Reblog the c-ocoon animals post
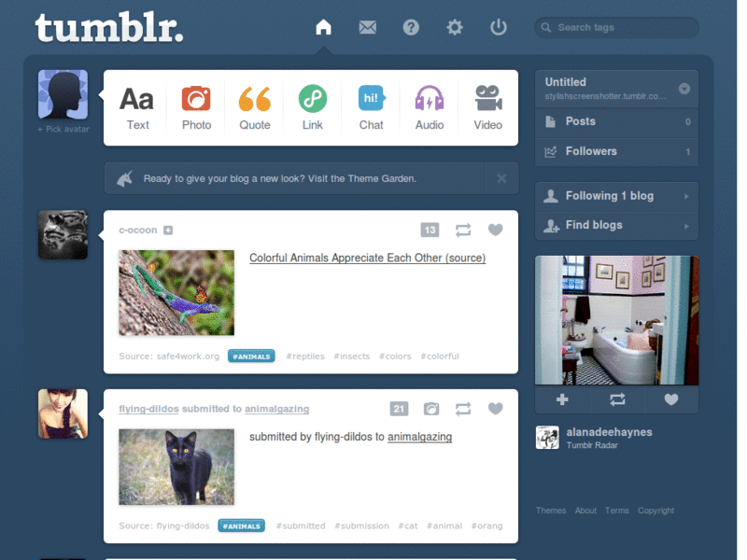Viewport: 747px width, 560px height. pos(463,230)
